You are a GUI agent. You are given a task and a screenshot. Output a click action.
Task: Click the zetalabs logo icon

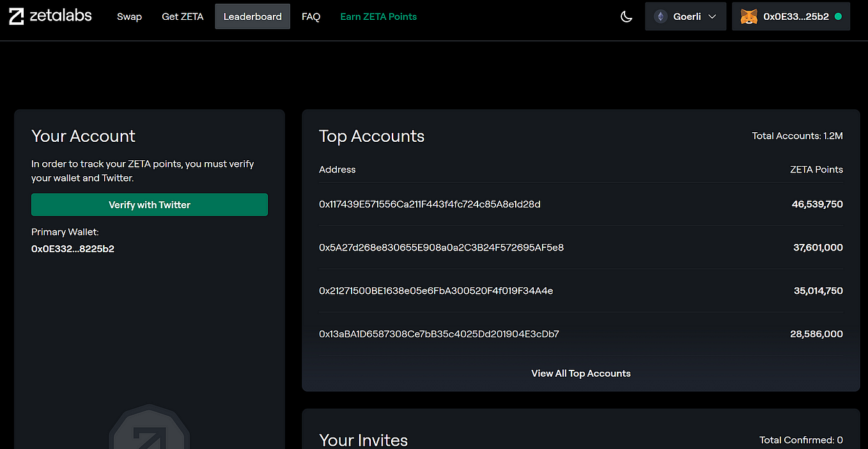click(16, 16)
